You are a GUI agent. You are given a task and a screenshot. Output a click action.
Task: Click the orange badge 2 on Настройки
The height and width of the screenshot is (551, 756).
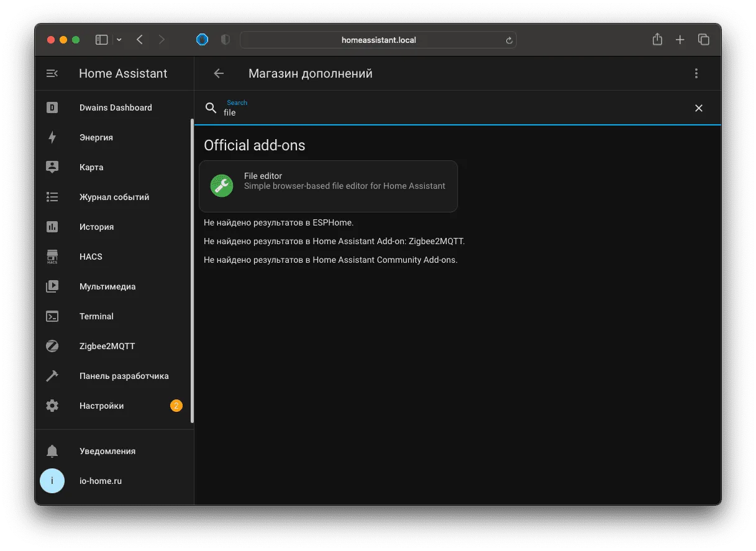pyautogui.click(x=176, y=406)
